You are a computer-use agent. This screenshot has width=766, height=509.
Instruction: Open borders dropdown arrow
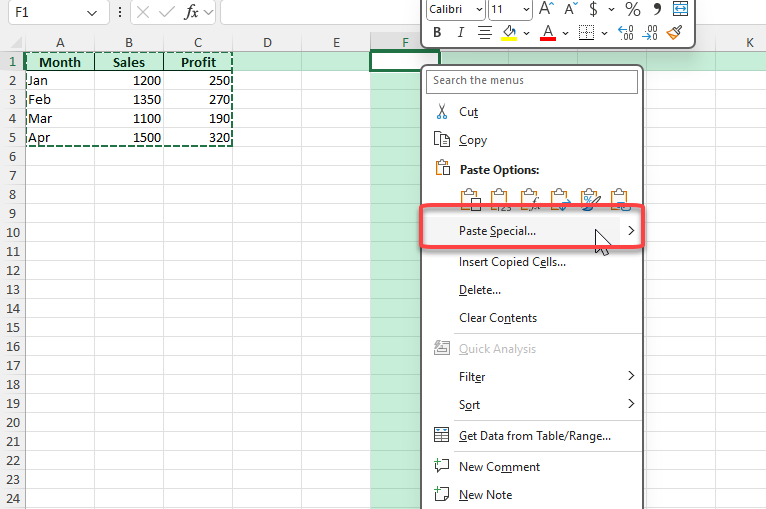point(604,33)
